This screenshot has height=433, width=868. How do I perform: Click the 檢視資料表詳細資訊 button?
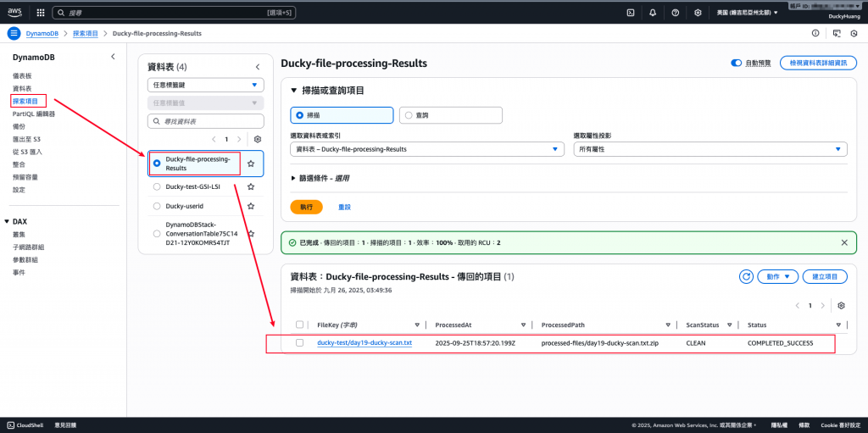coord(817,63)
